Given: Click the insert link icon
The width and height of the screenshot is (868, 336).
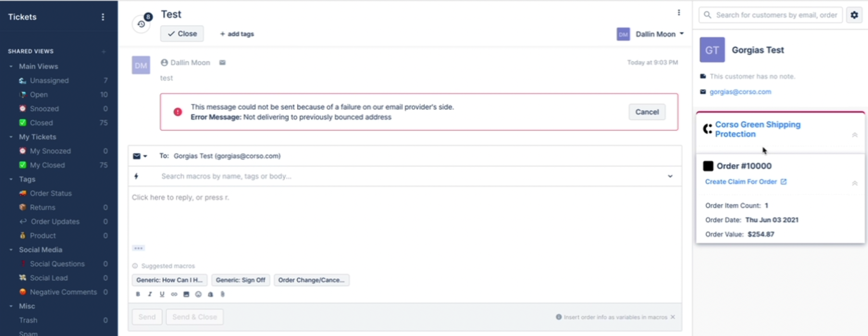Looking at the screenshot, I should [174, 294].
